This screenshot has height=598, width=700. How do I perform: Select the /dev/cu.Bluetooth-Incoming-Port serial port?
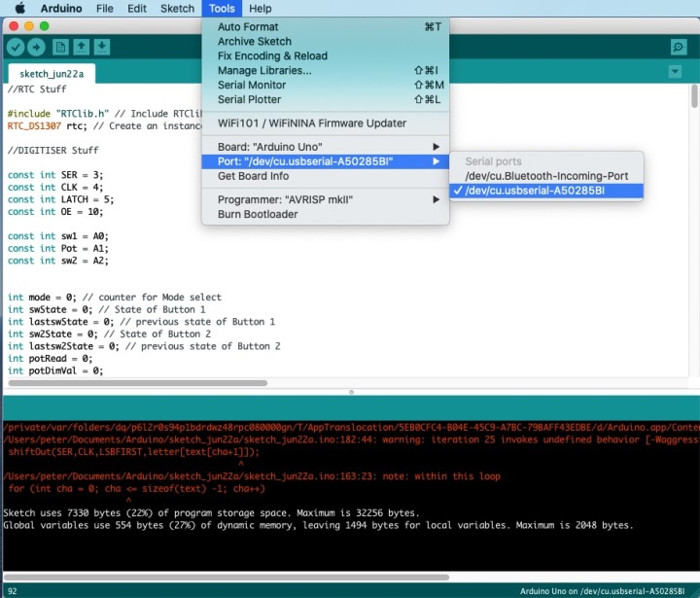tap(547, 176)
